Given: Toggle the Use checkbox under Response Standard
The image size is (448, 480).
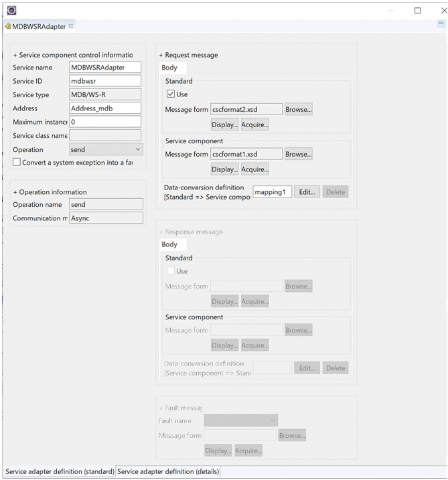Looking at the screenshot, I should [171, 271].
